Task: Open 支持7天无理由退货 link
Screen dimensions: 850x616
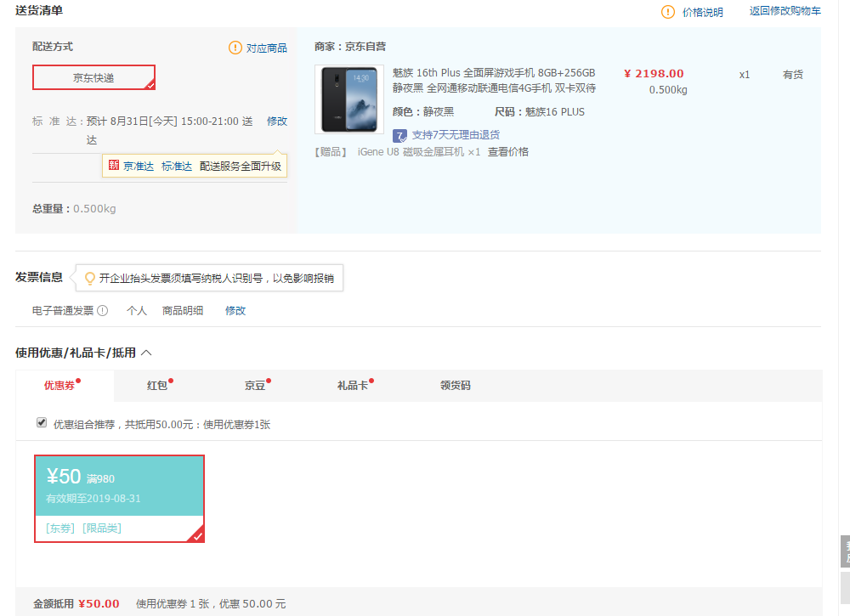Action: point(456,135)
